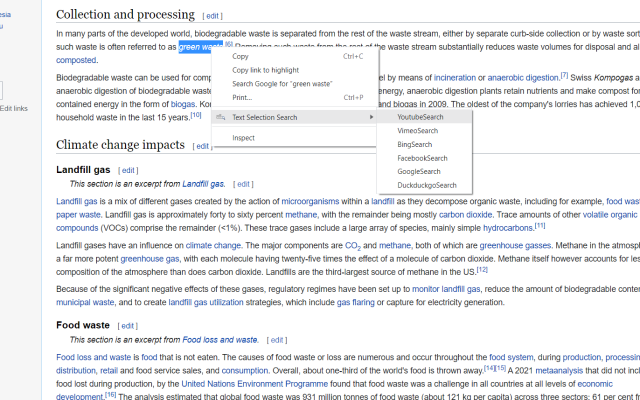This screenshot has height=400, width=640.
Task: Open the greenhouse gas link
Action: tap(150, 259)
